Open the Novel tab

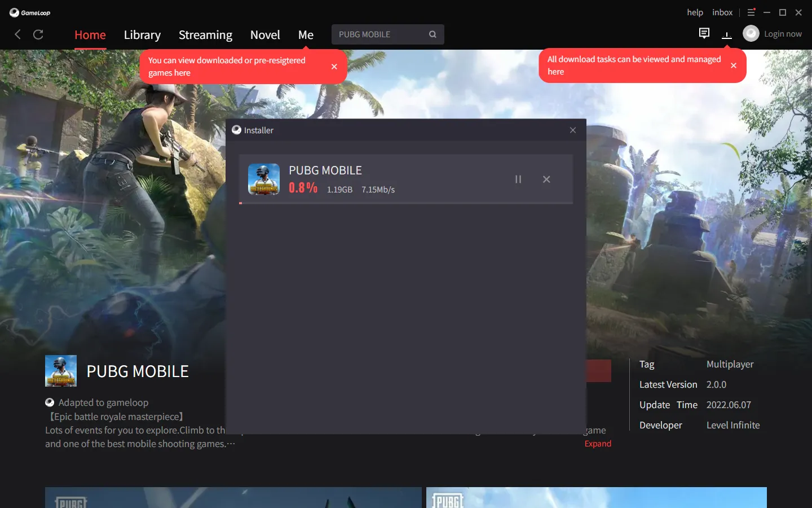(265, 35)
